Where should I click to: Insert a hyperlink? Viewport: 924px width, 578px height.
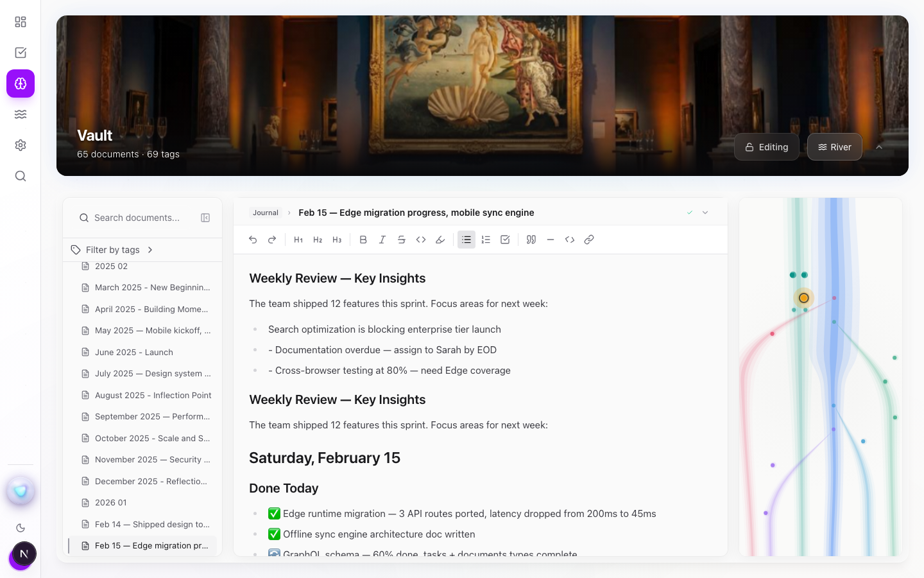(589, 240)
